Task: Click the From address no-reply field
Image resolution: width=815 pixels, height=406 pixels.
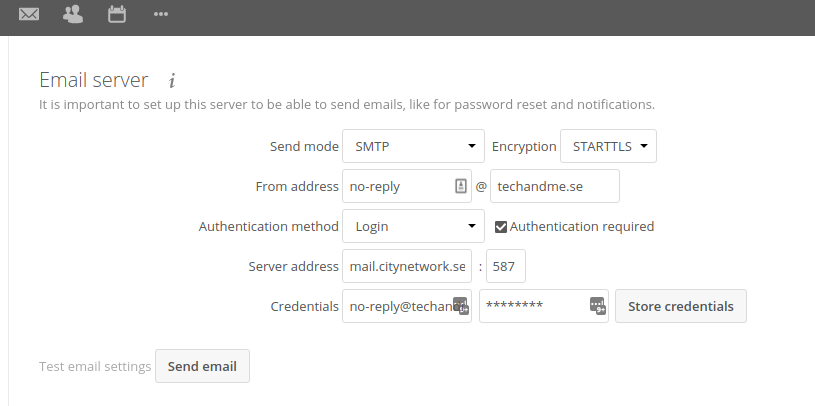Action: (x=406, y=186)
